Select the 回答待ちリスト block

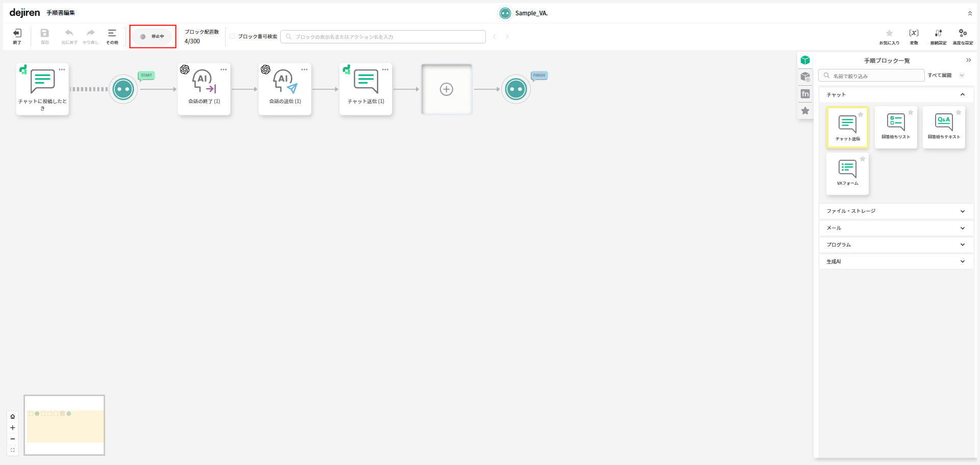point(896,127)
